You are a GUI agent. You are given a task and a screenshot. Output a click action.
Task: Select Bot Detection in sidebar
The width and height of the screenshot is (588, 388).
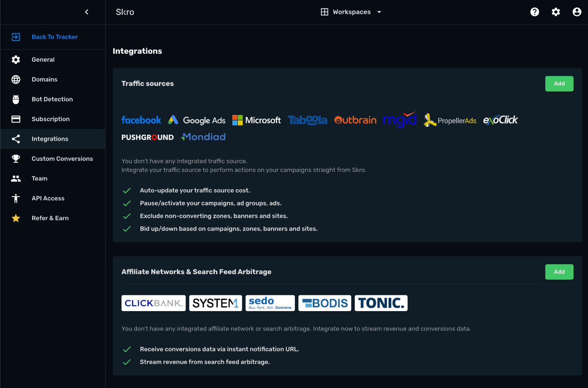point(53,99)
